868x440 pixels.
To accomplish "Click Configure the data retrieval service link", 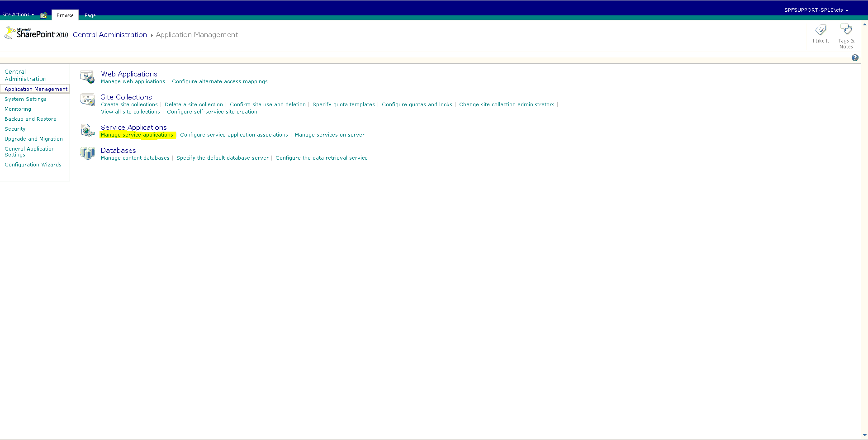I will click(x=322, y=158).
